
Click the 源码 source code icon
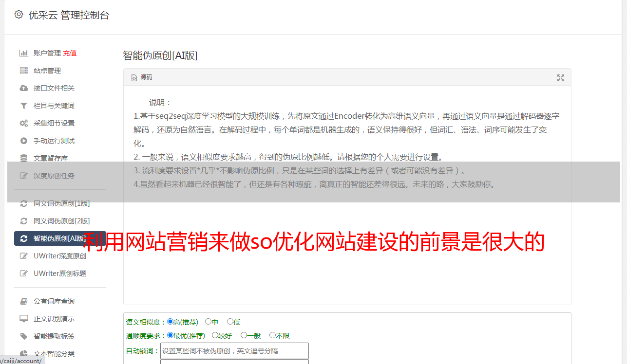point(134,78)
